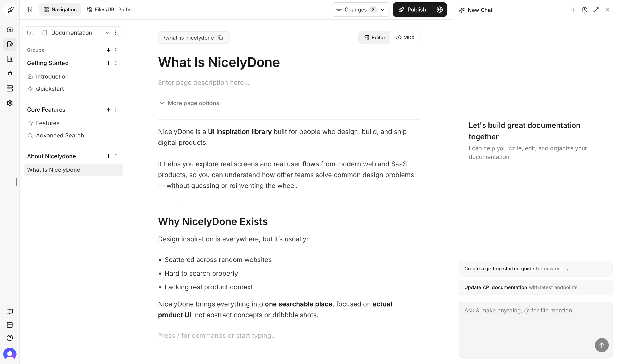Open chat history clock icon
The image size is (619, 364).
coord(584,10)
